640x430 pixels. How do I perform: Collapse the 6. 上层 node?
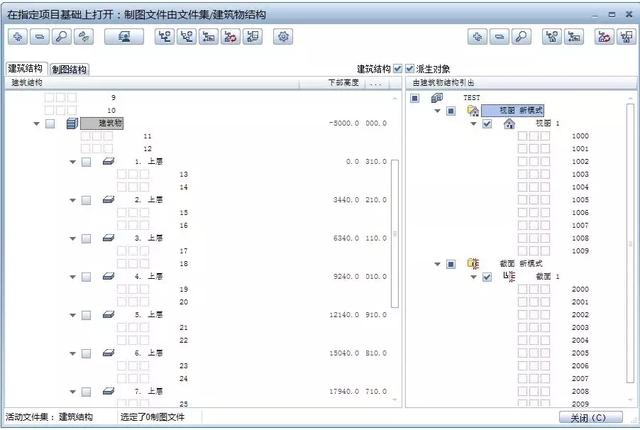73,354
